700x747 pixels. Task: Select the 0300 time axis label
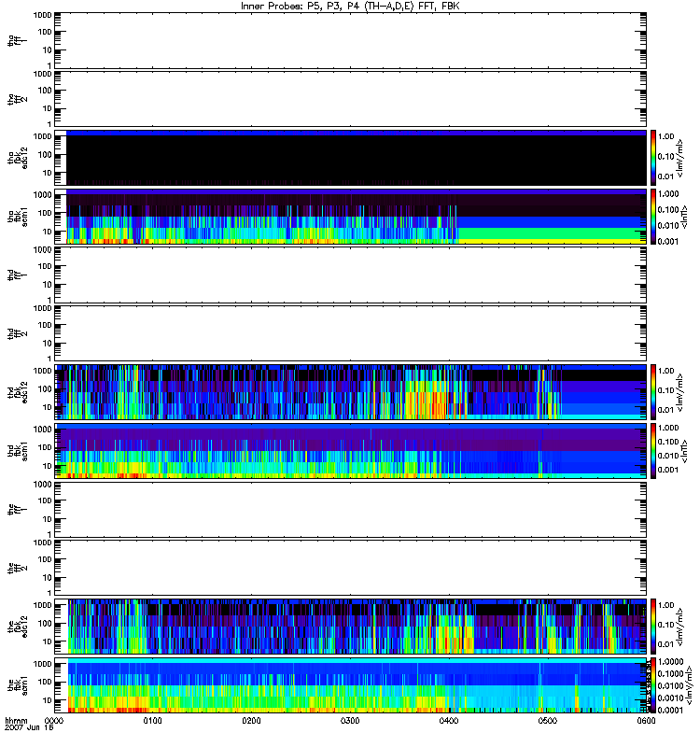[x=350, y=721]
